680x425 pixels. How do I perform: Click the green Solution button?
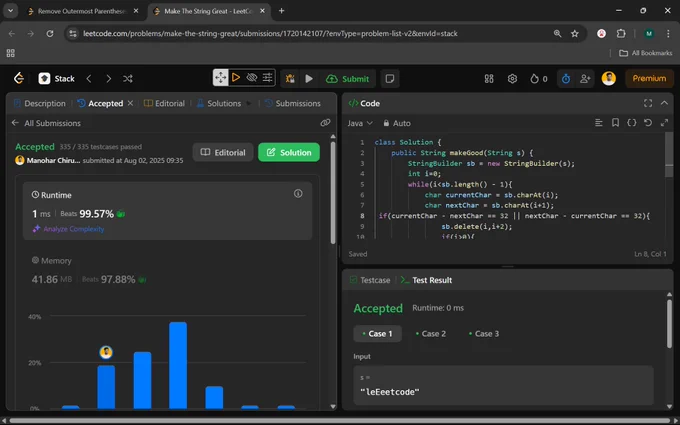pyautogui.click(x=289, y=152)
